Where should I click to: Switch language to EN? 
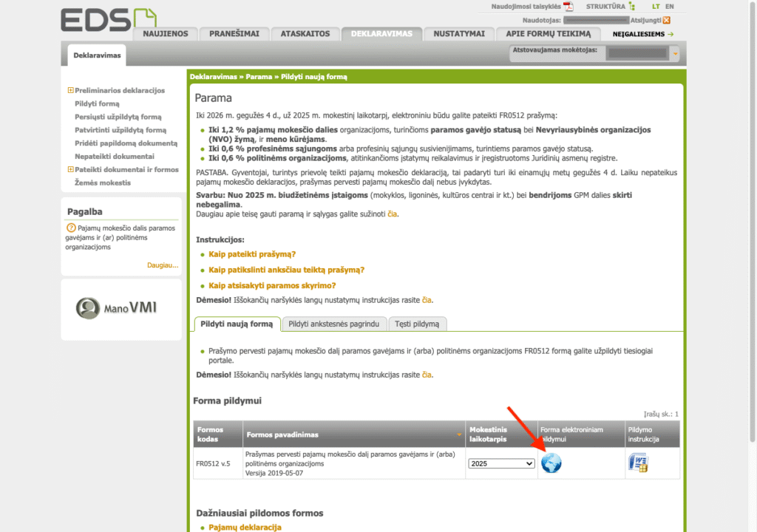click(x=670, y=7)
